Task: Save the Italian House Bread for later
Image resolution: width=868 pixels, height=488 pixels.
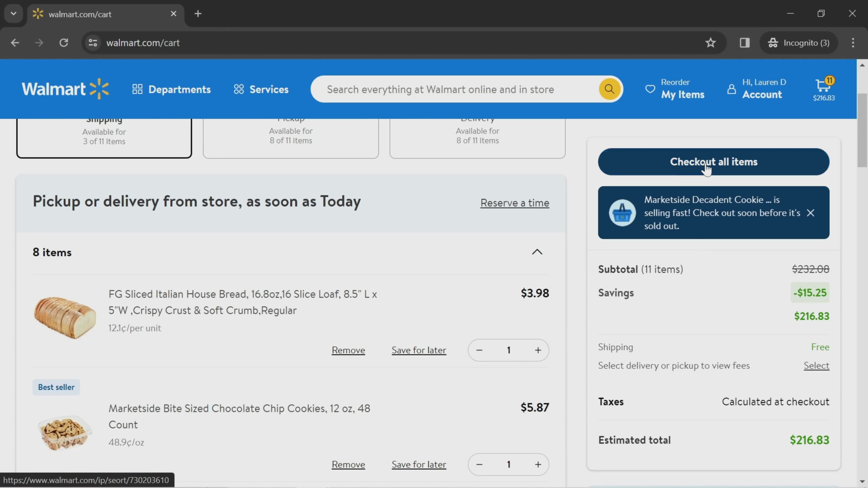Action: pyautogui.click(x=419, y=350)
